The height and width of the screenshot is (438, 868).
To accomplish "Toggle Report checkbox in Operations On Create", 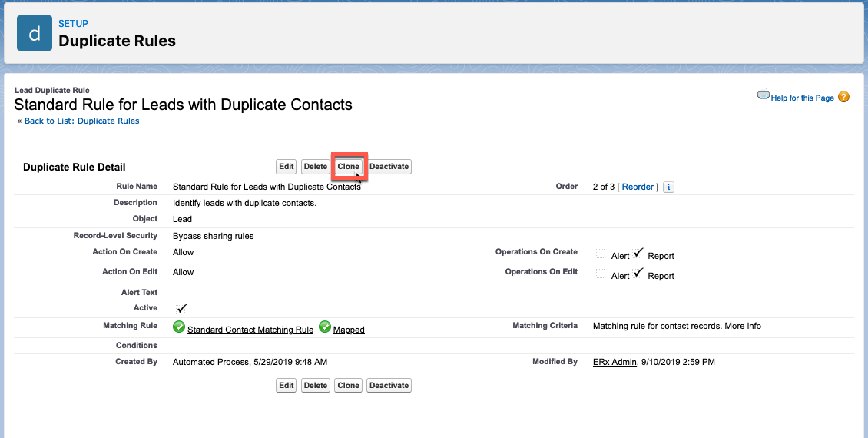I will pos(638,254).
